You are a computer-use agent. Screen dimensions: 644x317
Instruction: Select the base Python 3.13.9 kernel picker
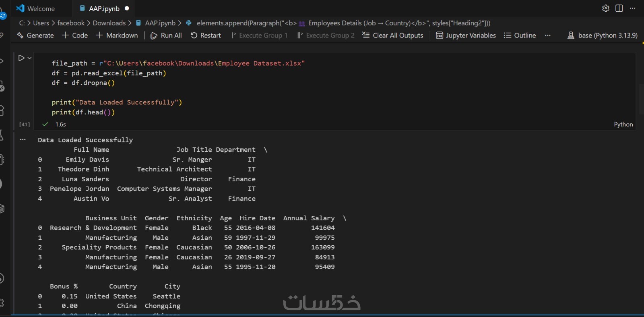click(603, 35)
